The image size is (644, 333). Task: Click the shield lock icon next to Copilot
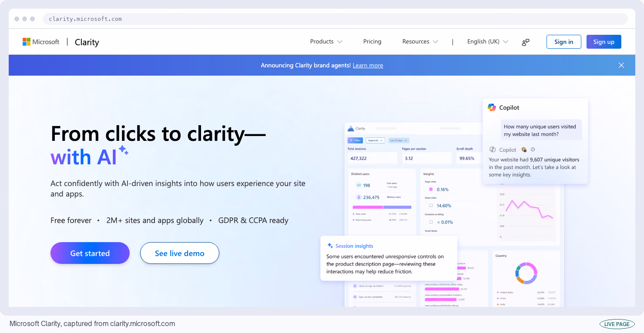524,150
